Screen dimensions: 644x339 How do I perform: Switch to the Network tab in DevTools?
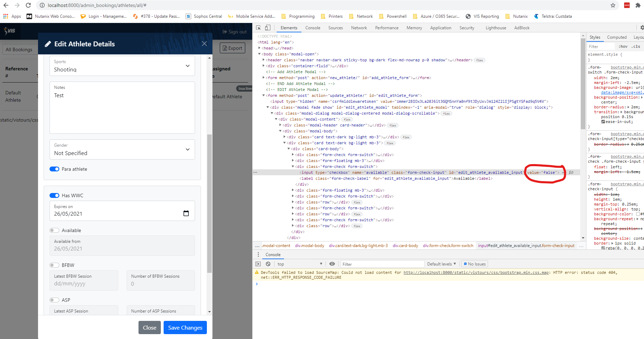point(359,28)
